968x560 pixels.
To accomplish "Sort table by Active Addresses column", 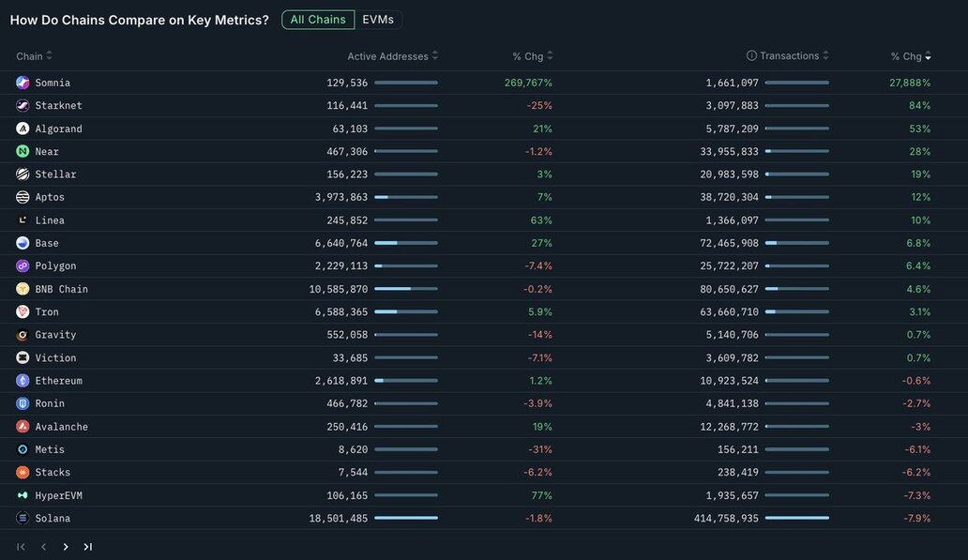I will click(x=393, y=56).
